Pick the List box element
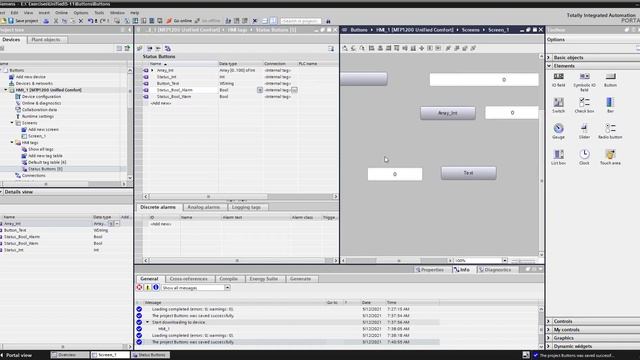Image resolution: width=640 pixels, height=360 pixels. click(558, 157)
